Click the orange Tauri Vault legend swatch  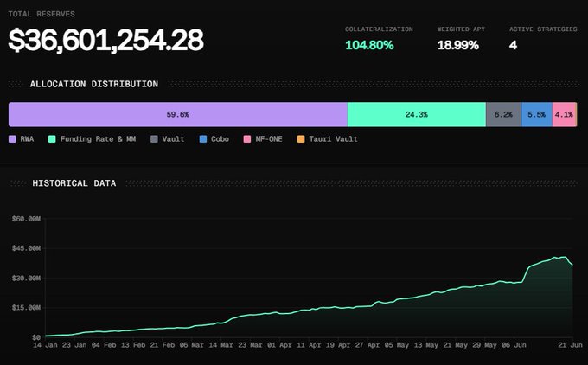coord(301,139)
